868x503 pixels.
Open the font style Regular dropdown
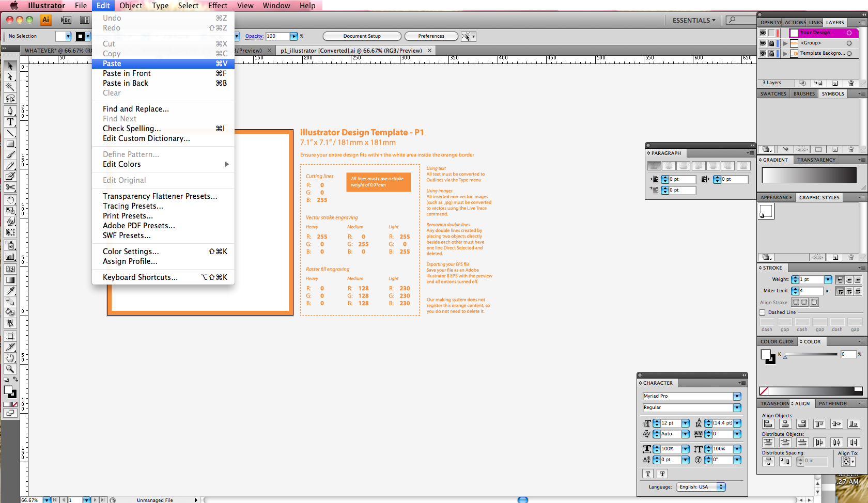click(737, 407)
